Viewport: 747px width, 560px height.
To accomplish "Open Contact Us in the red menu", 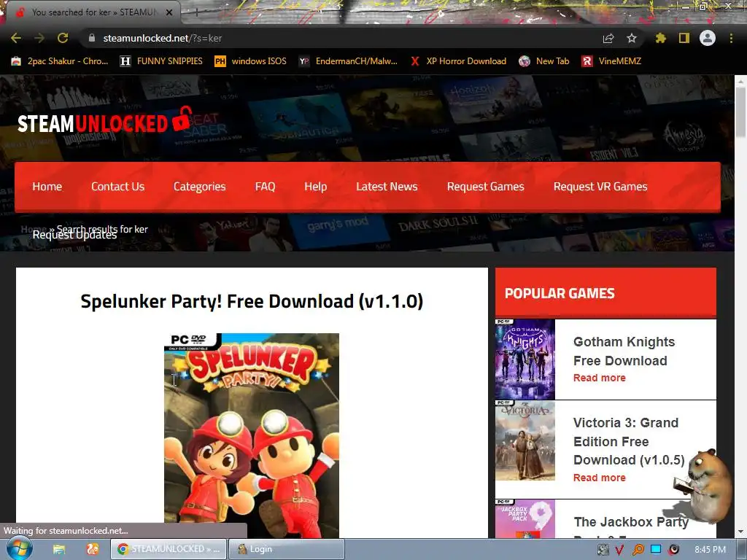I will (x=117, y=187).
